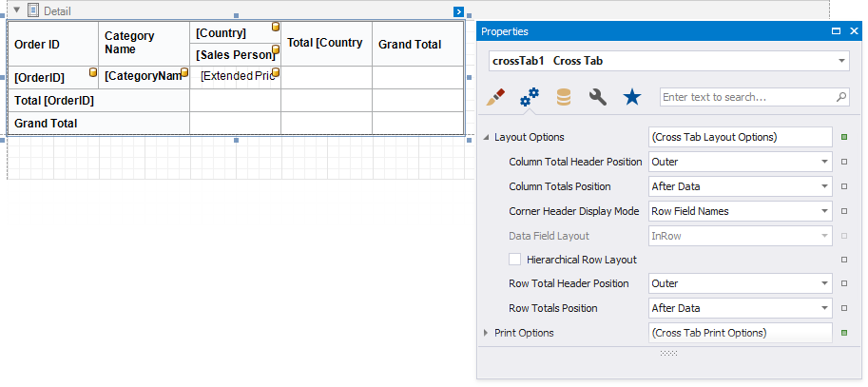Open Row Totals Position dropdown
Image resolution: width=868 pixels, height=387 pixels.
tap(823, 308)
